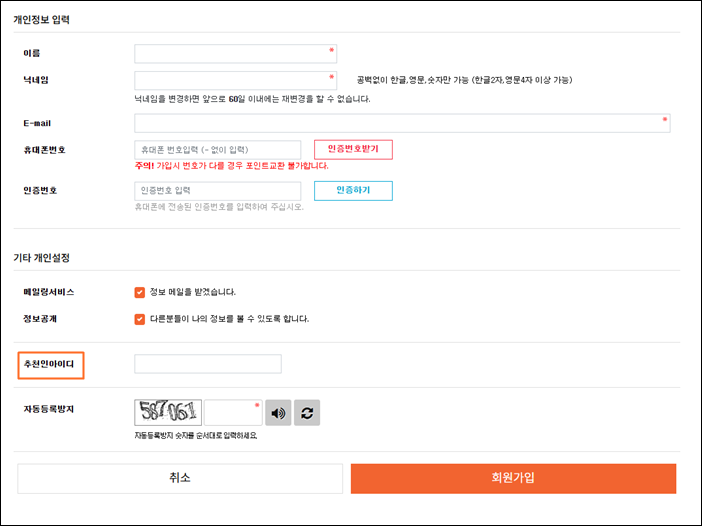Play the captcha audio speaker icon
Screen dimensions: 702x526
pos(278,413)
